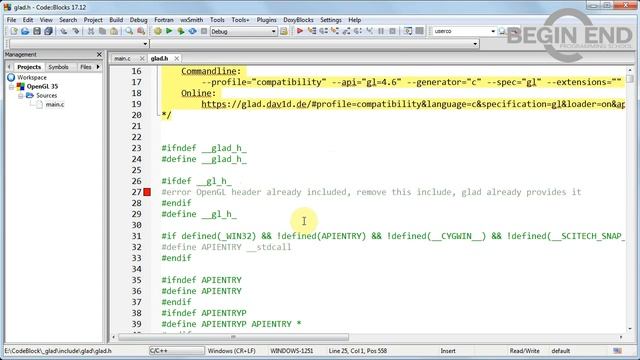
Task: Redo the edit via the toolbar icon
Action: 76,31
